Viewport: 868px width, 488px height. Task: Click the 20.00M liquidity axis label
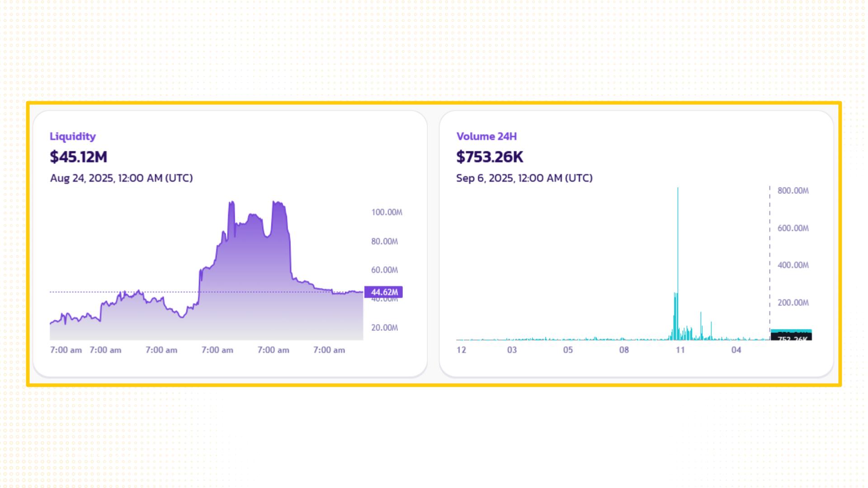[x=384, y=328]
